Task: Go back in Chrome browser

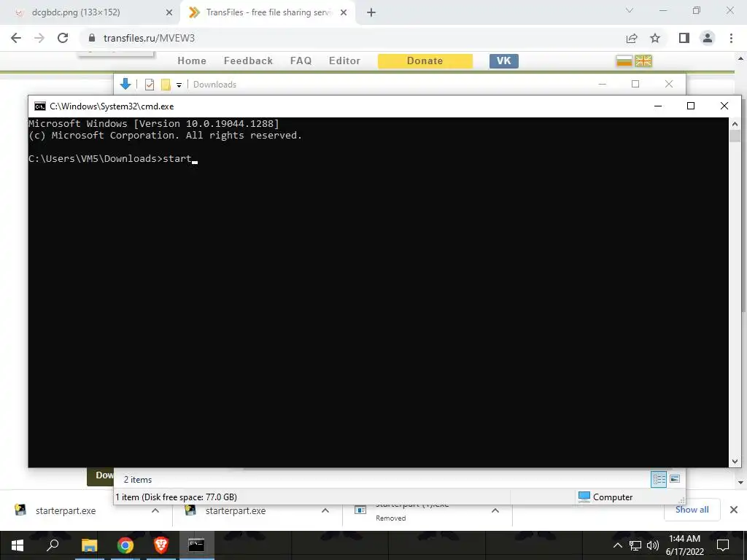Action: click(x=16, y=38)
